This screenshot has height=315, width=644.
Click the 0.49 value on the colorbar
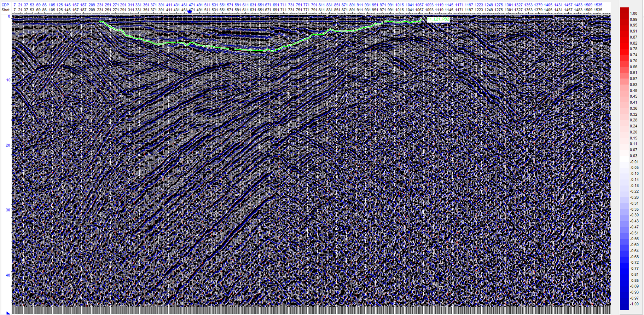point(633,91)
